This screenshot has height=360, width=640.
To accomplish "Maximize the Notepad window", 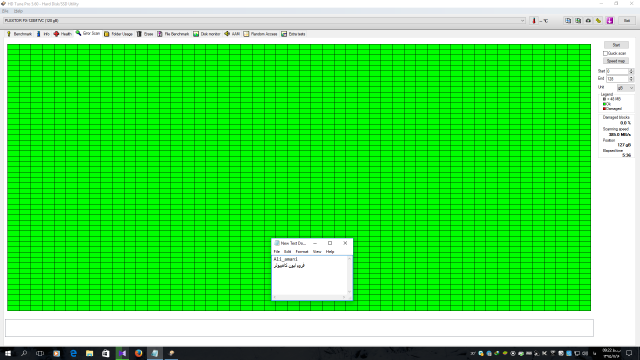I will [330, 243].
